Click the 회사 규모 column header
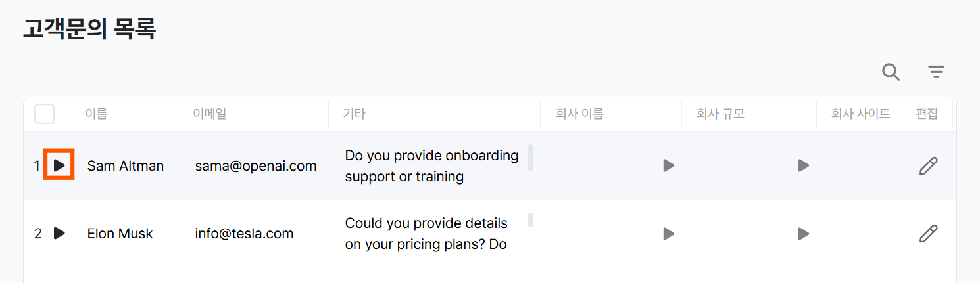Screen dimensions: 980x283 coord(720,114)
